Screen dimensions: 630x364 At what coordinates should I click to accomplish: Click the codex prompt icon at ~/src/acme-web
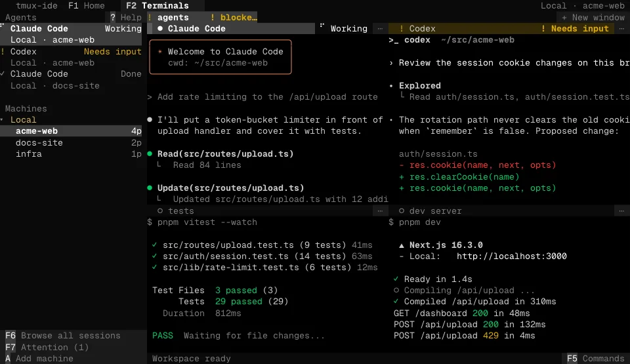(x=393, y=40)
